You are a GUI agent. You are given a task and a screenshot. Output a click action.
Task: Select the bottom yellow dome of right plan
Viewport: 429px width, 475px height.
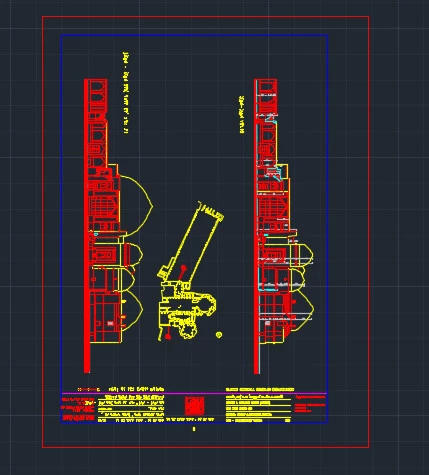tap(303, 308)
